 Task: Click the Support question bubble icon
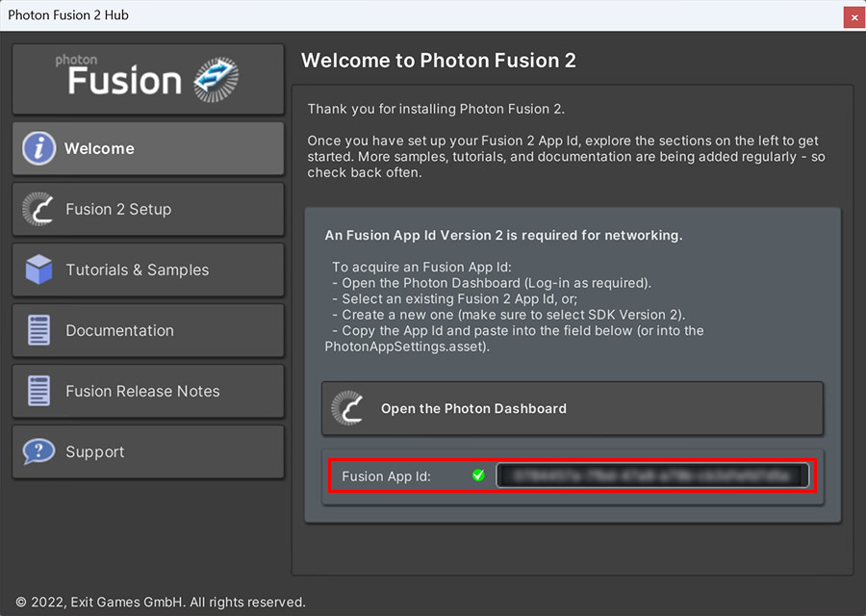tap(38, 451)
